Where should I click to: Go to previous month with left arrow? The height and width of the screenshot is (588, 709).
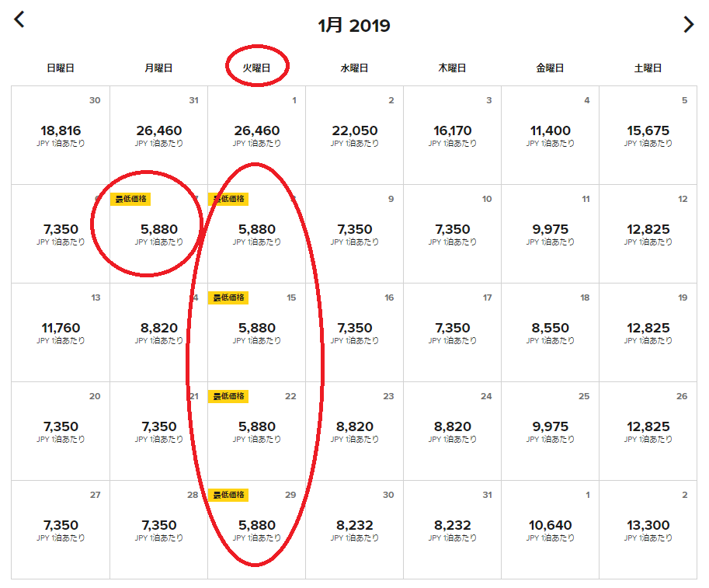[x=19, y=19]
